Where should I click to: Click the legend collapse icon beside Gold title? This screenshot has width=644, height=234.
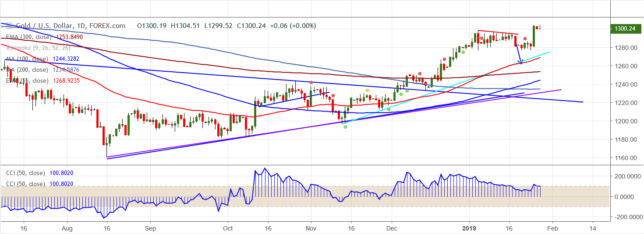point(10,26)
